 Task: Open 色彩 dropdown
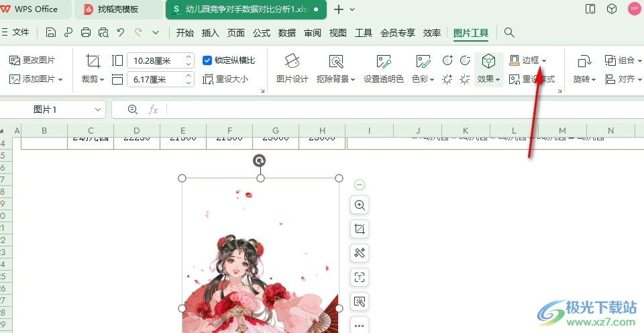[432, 79]
